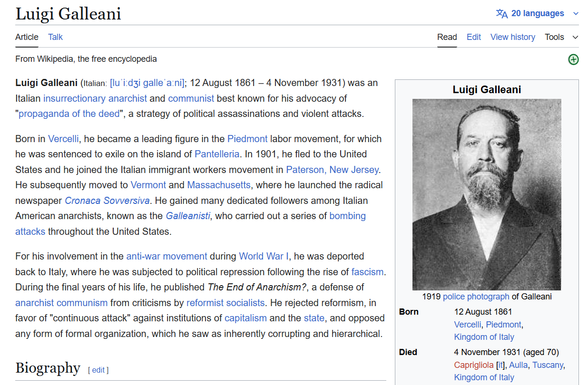The image size is (588, 385).
Task: Click police photograph caption link
Action: (x=476, y=297)
